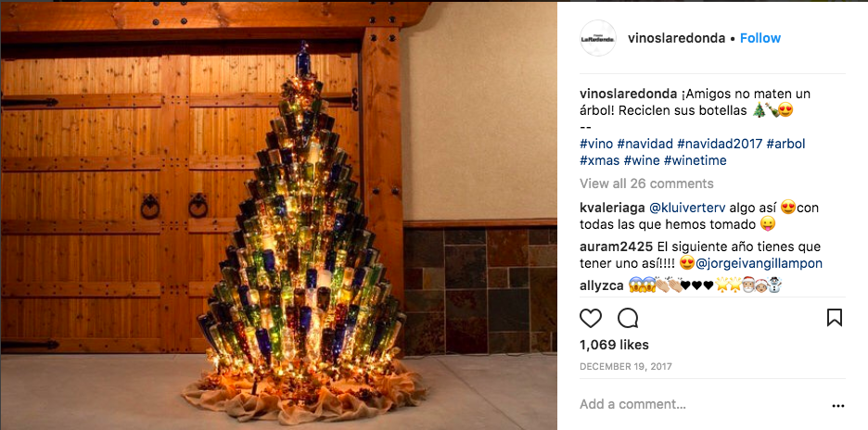View the 1,069 likes list

[x=611, y=345]
